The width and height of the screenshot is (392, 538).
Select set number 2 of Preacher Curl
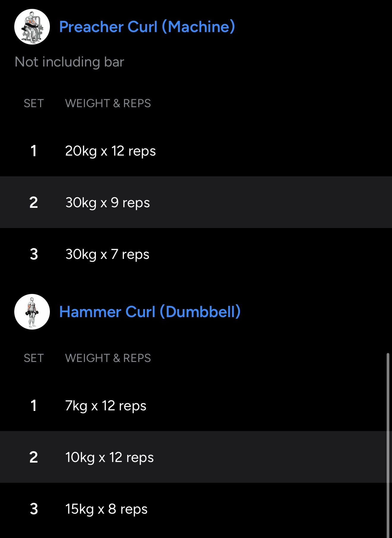pyautogui.click(x=34, y=202)
